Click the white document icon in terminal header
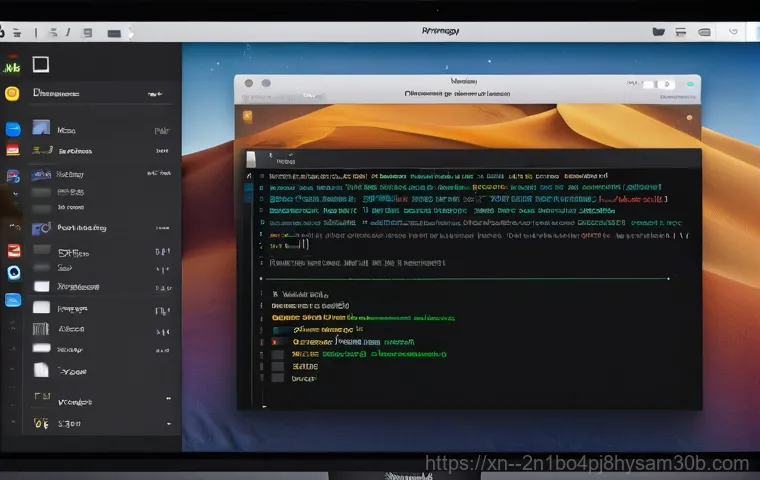760x480 pixels. pos(251,159)
